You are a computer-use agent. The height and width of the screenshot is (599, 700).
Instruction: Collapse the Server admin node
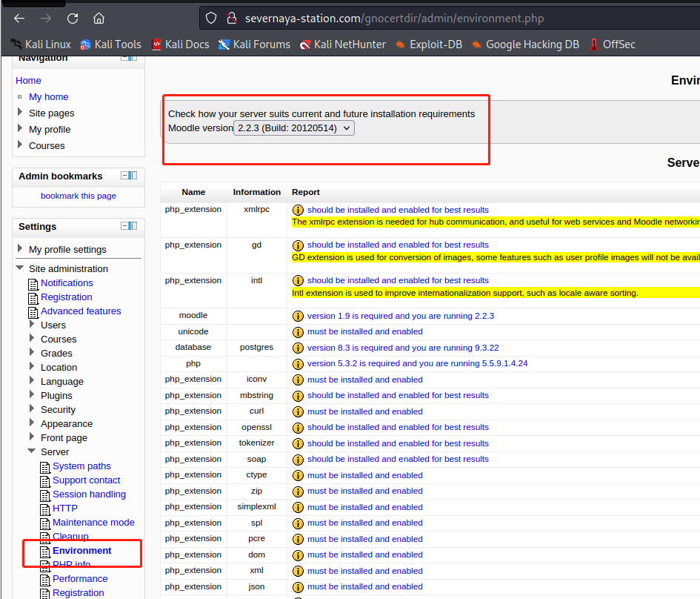point(32,451)
